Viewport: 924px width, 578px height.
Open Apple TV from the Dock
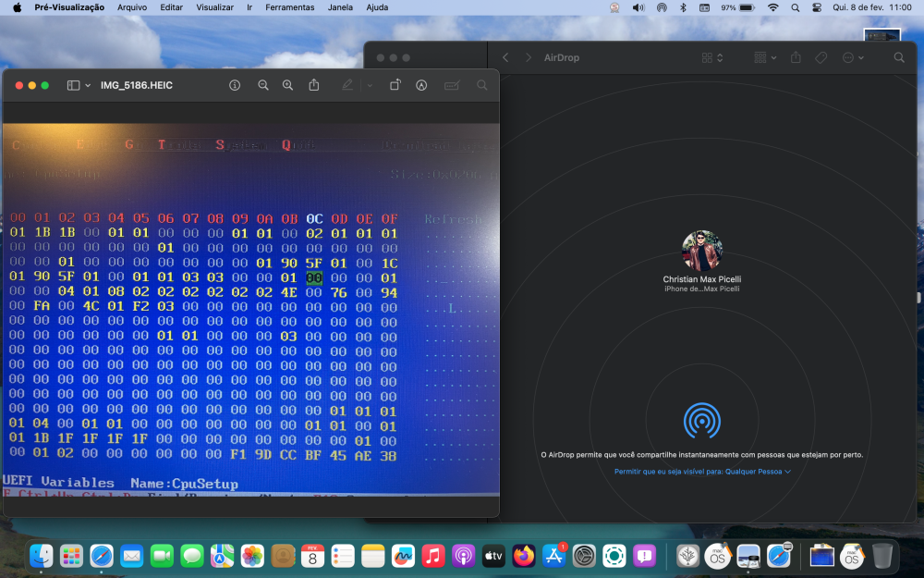point(493,556)
